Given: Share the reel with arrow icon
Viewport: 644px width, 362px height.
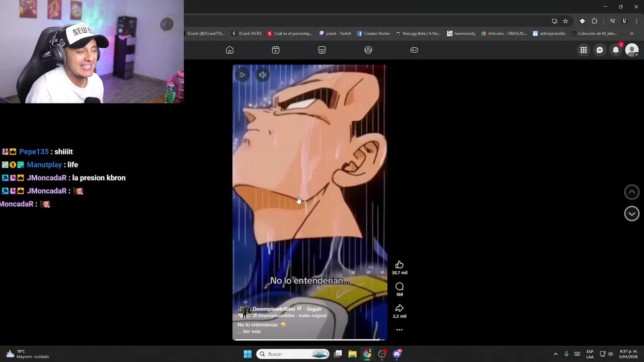Looking at the screenshot, I should click(399, 308).
